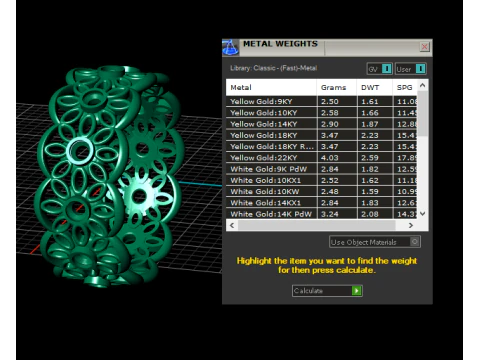Select the Yellow Gold:18KY R... row
The image size is (480, 360).
coord(322,146)
